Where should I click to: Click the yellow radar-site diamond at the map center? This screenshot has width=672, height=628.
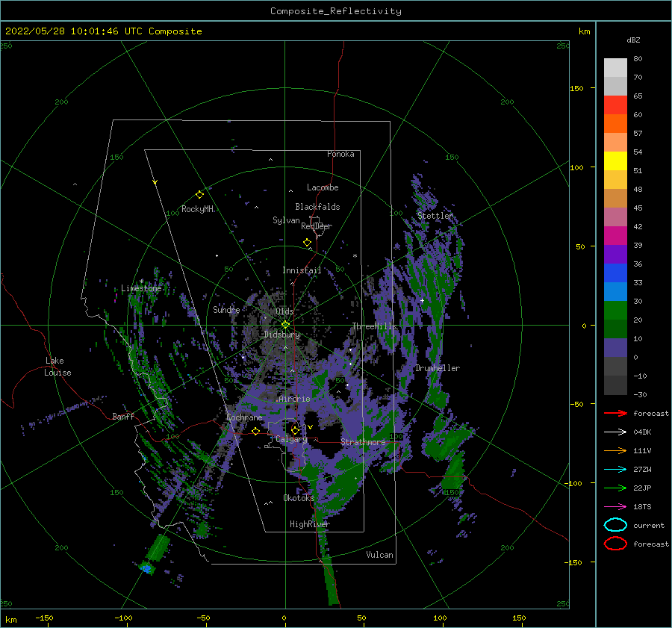[x=285, y=325]
